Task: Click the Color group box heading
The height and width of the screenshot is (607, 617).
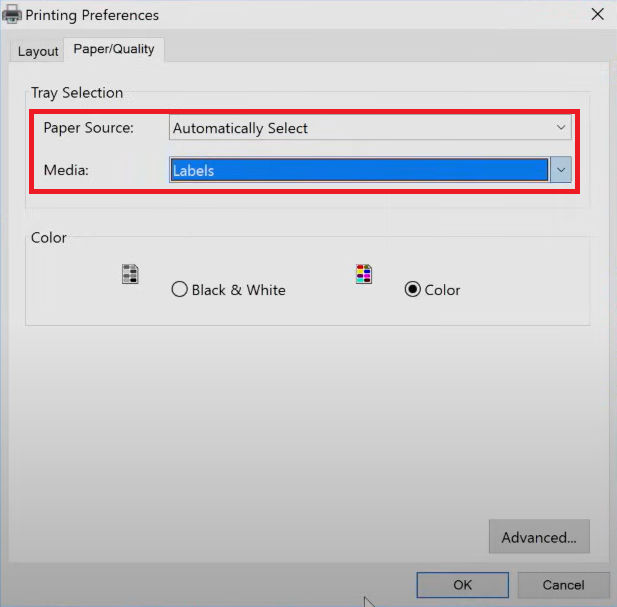Action: 49,238
